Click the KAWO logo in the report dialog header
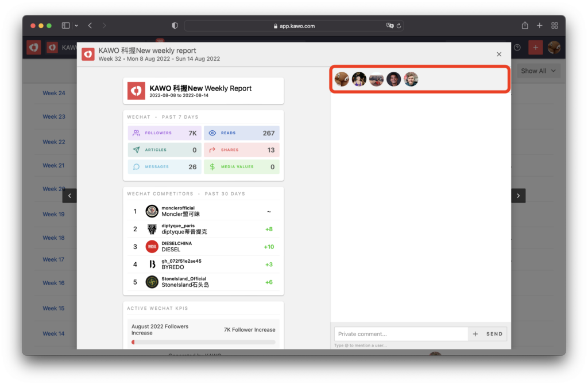Image resolution: width=588 pixels, height=385 pixels. click(x=88, y=55)
